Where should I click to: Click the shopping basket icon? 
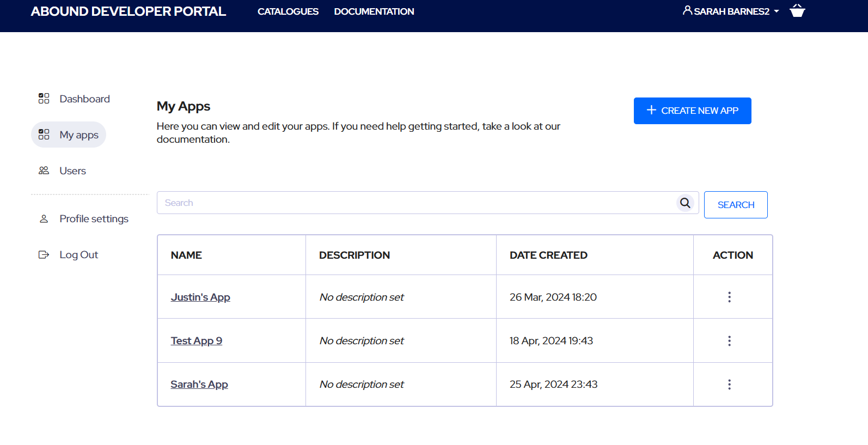click(x=797, y=11)
